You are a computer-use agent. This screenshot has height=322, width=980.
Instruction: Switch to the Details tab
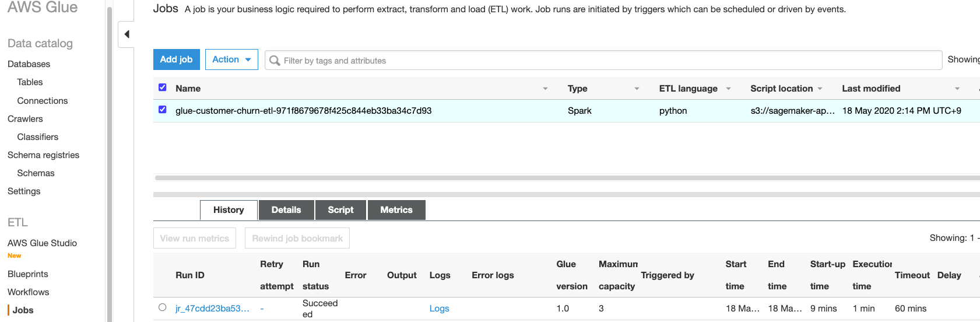[286, 210]
